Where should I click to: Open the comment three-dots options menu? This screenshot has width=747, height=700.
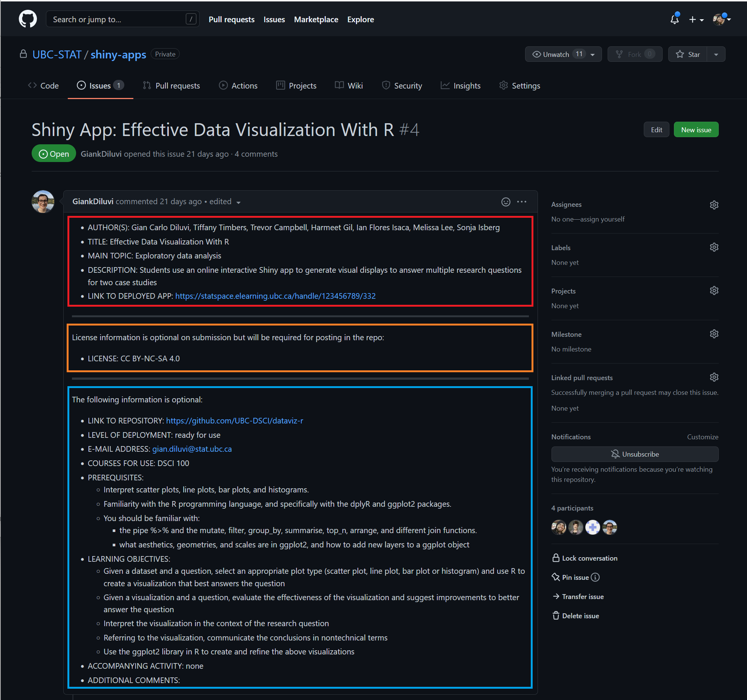522,202
